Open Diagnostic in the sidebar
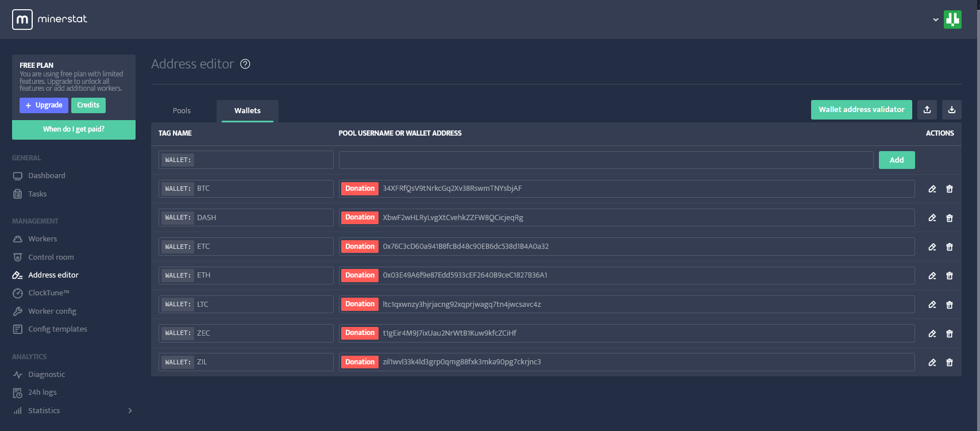 pyautogui.click(x=39, y=375)
